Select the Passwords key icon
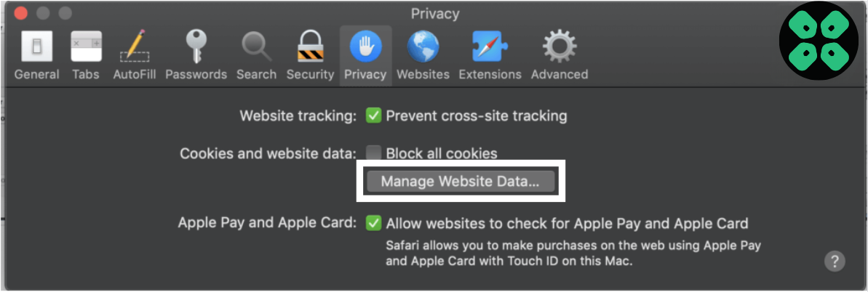 196,47
